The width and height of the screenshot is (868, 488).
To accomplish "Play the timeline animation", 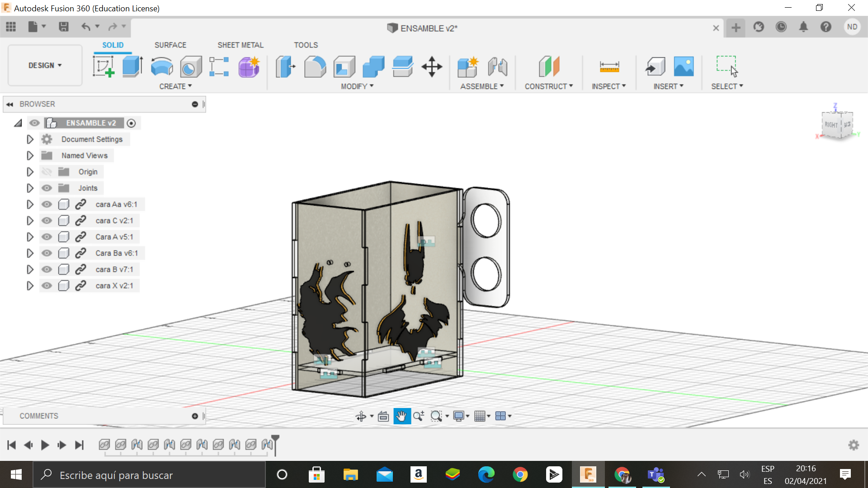I will (x=45, y=445).
